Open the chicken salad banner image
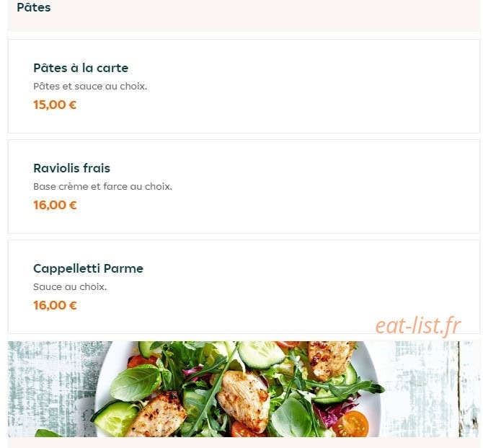The height and width of the screenshot is (448, 483). coord(244,389)
